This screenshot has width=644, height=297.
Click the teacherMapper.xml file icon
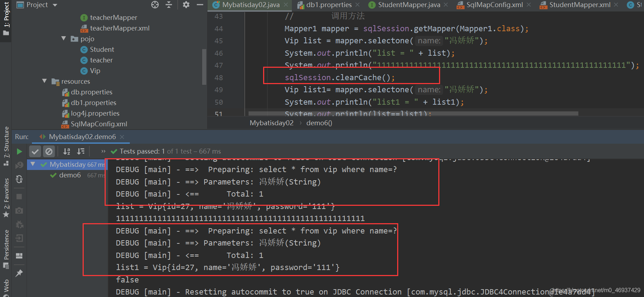click(x=84, y=28)
